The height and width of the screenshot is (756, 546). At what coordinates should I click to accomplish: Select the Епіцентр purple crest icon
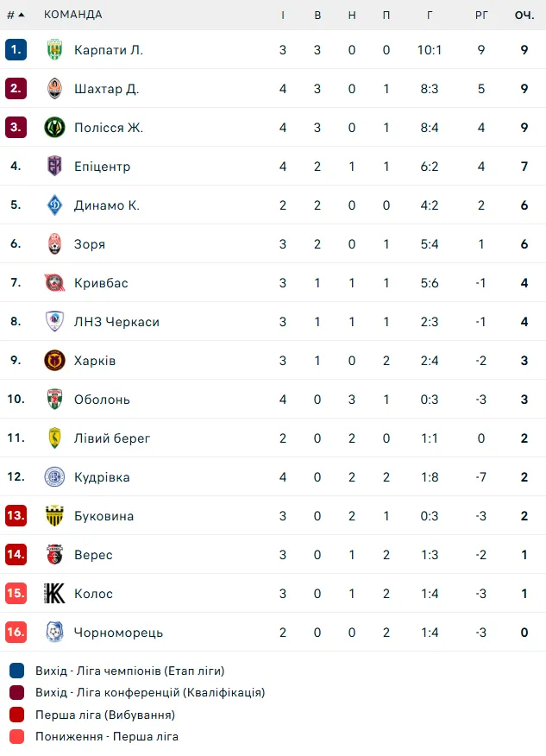(54, 167)
